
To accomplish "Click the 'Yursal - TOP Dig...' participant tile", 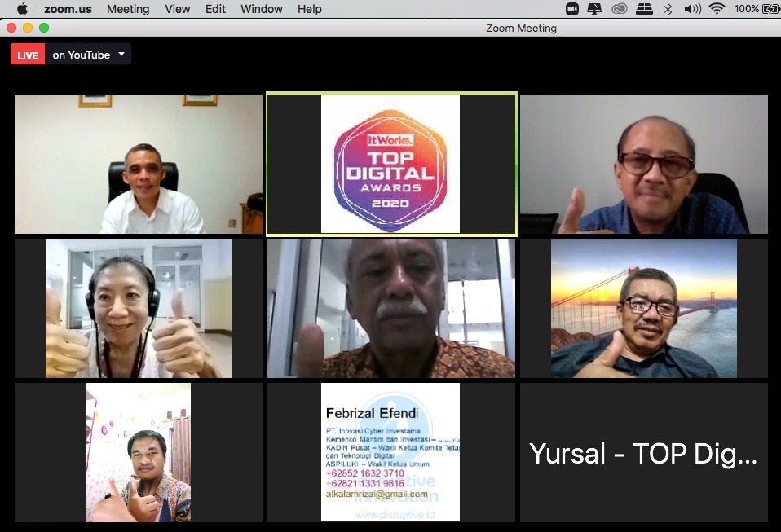I will [643, 453].
